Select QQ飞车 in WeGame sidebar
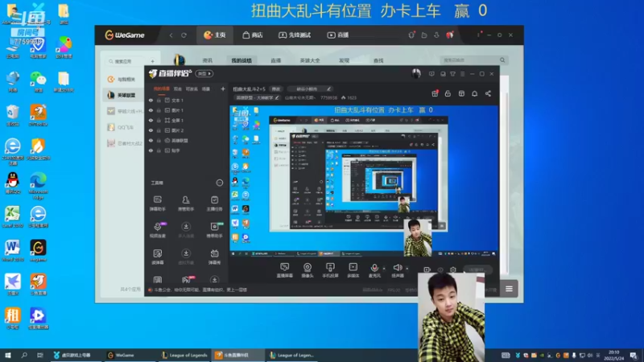The width and height of the screenshot is (644, 362). pos(122,127)
